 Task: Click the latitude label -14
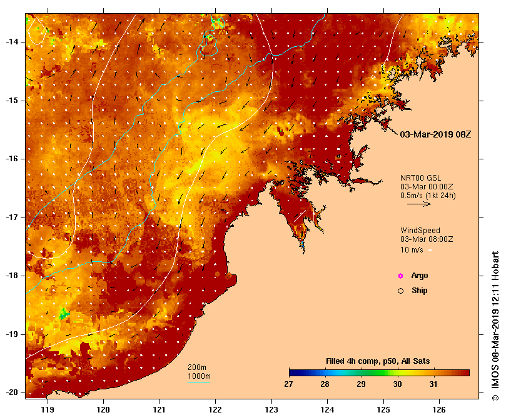pyautogui.click(x=13, y=42)
